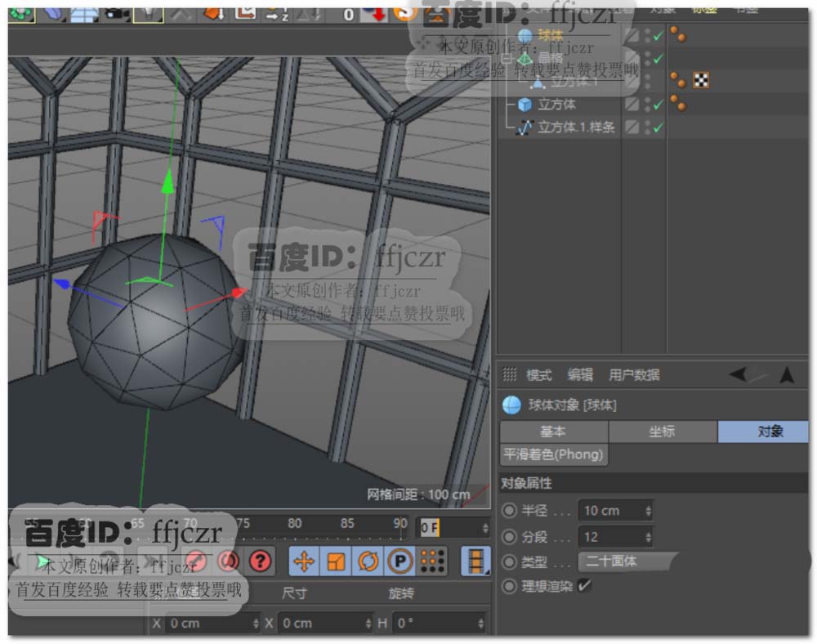Screen dimensions: 817x644
Task: Toggle the parameter (P) keyframe button
Action: (400, 561)
